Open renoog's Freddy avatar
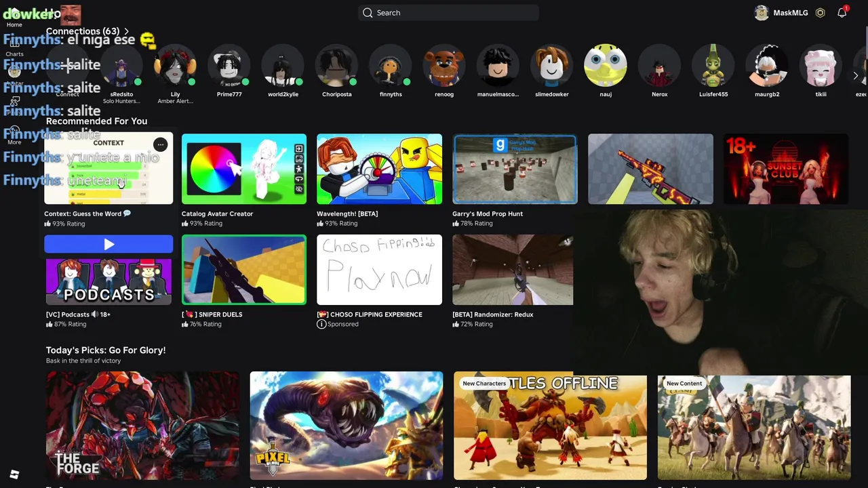868x488 pixels. 444,65
